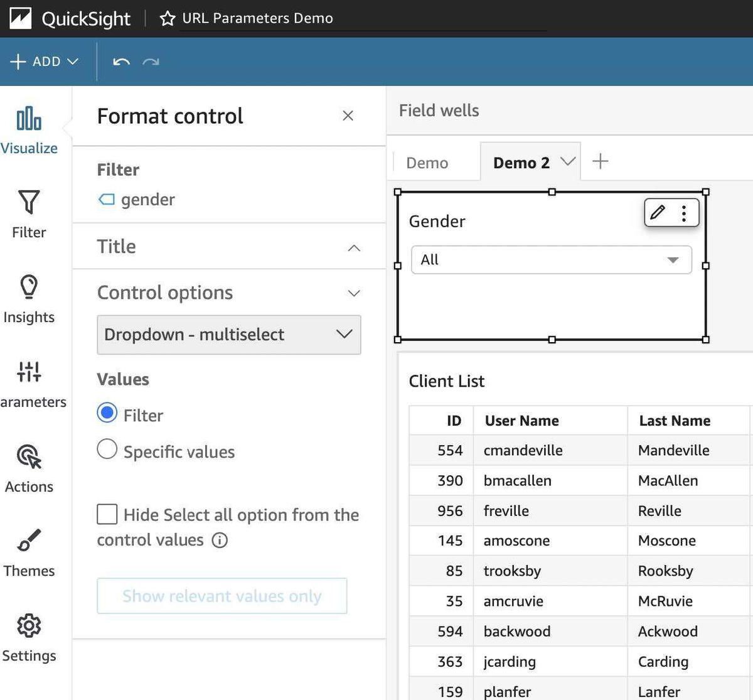Open the Parameters sliders icon
This screenshot has height=700, width=753.
29,372
